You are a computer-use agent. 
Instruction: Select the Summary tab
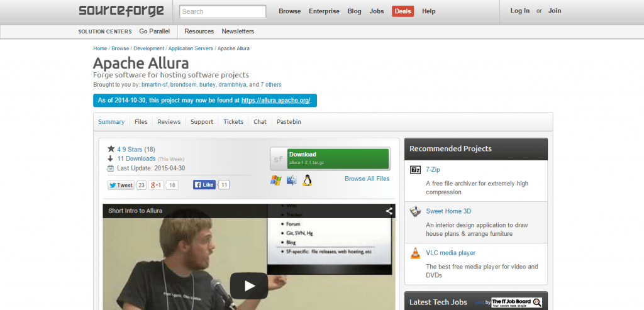pos(111,121)
